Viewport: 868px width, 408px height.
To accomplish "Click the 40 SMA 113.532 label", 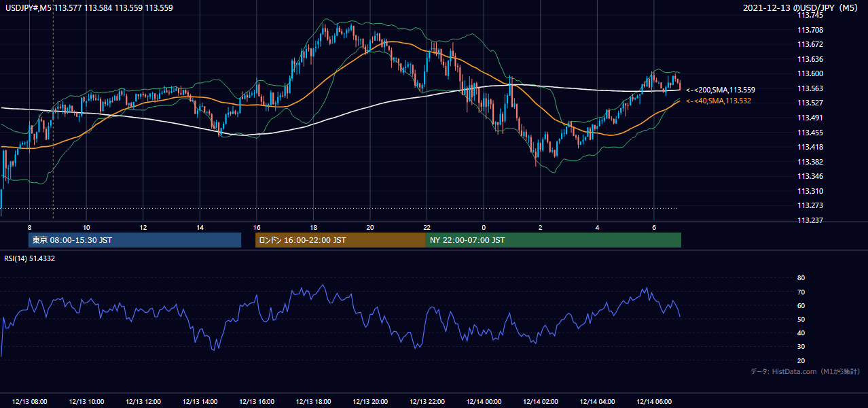I will [x=719, y=101].
